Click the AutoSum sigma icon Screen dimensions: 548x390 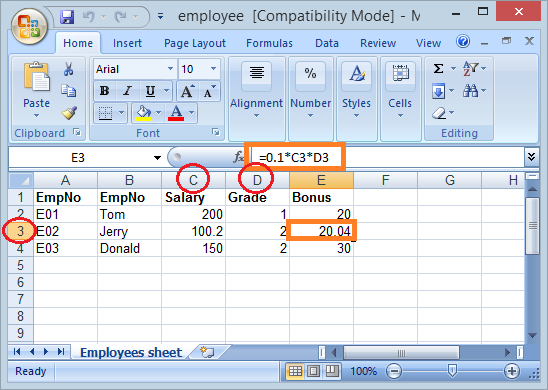438,68
